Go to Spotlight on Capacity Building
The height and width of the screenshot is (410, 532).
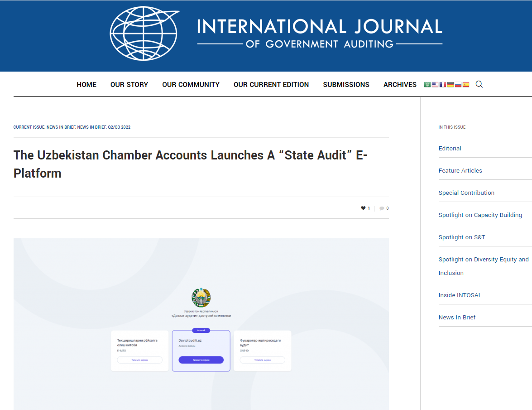click(480, 215)
